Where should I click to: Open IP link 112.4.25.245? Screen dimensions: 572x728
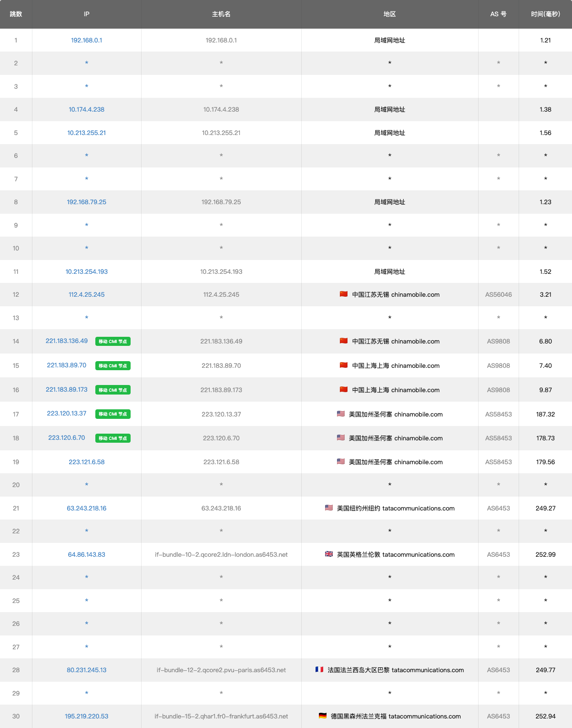86,295
